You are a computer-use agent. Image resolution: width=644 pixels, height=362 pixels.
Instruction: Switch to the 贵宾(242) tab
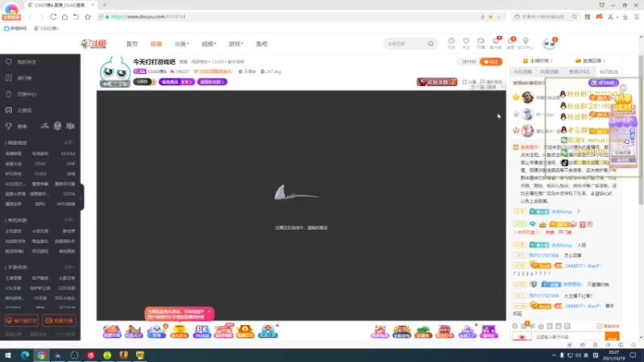[x=579, y=72]
